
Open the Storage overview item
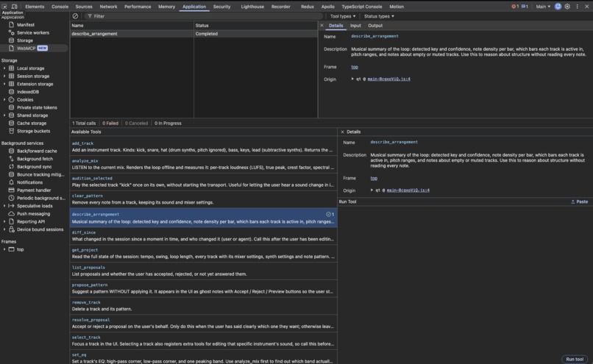pos(25,40)
